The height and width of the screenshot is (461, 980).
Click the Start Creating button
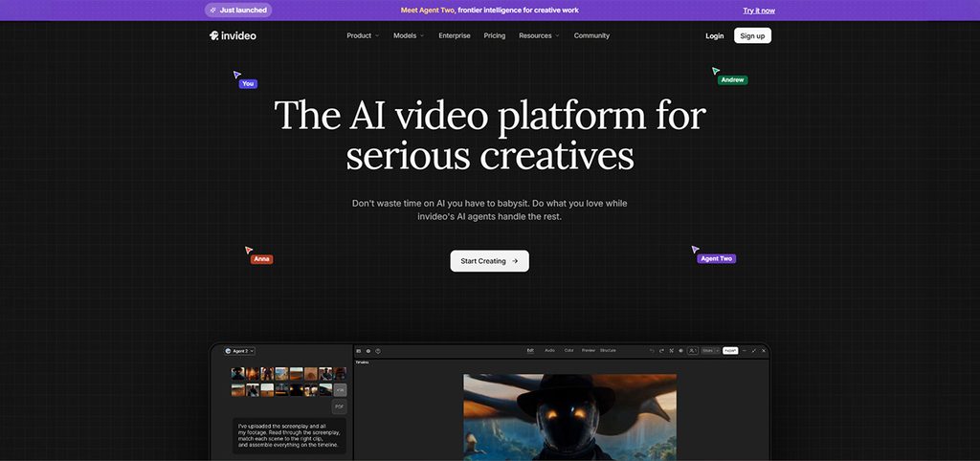[489, 261]
